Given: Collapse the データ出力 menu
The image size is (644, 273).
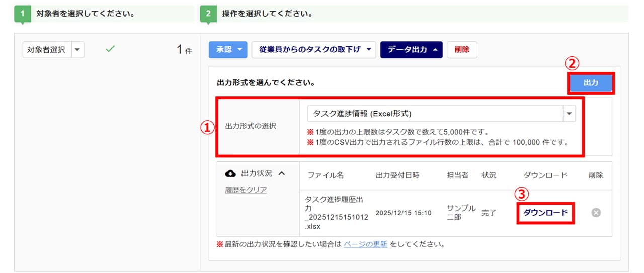Looking at the screenshot, I should 411,50.
